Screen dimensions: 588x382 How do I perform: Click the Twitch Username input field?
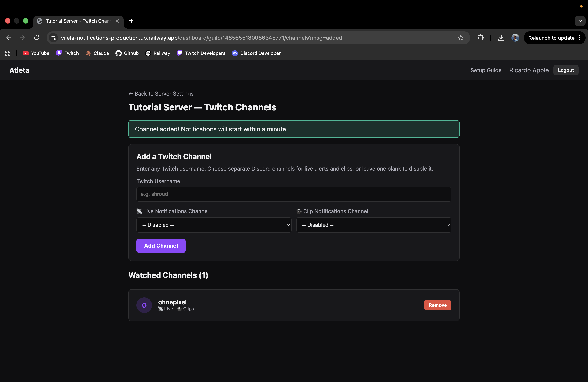tap(294, 194)
